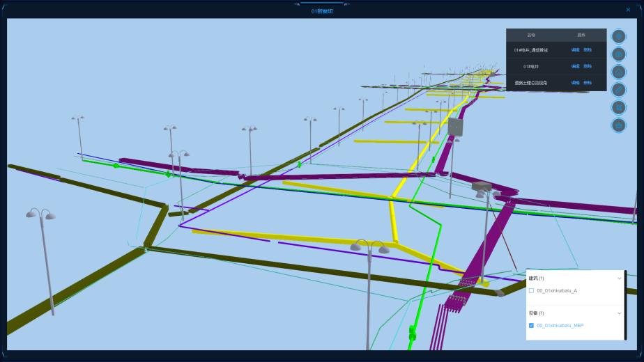Click the eye-shaped view circular icon
The height and width of the screenshot is (362, 644).
point(618,54)
